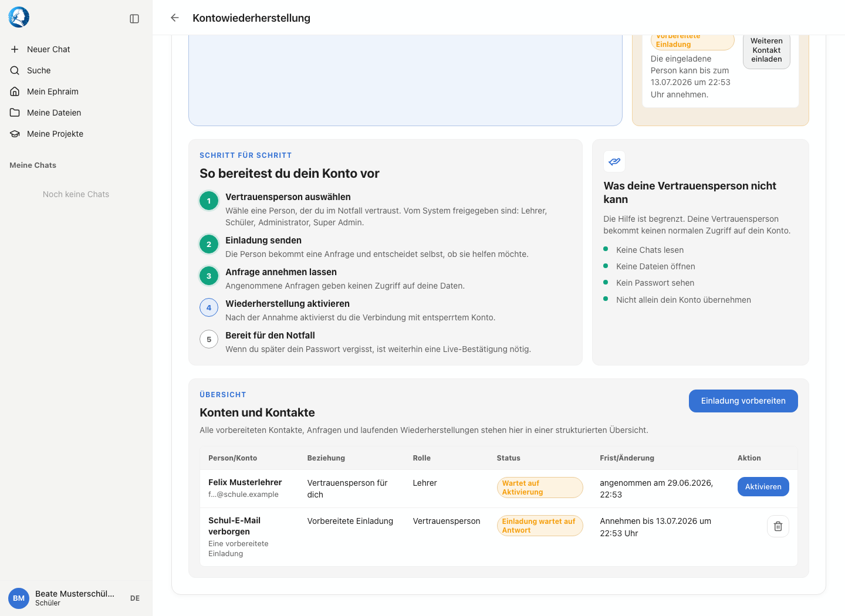Go to Mein Ephraim
The image size is (845, 616).
[x=76, y=92]
